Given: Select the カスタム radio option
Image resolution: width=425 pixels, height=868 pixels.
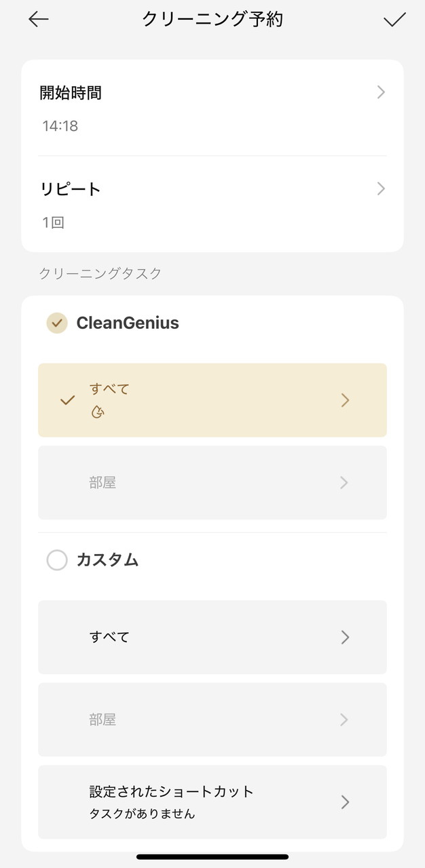Looking at the screenshot, I should click(x=57, y=560).
